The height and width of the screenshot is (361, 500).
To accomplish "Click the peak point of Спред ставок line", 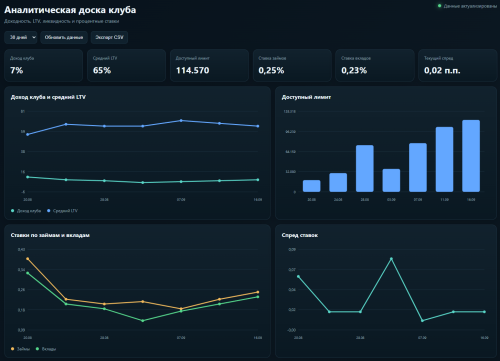I will pos(391,258).
